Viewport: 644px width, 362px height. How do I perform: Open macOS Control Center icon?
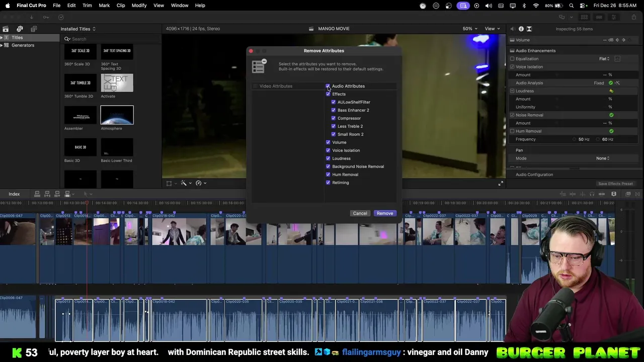pos(582,6)
